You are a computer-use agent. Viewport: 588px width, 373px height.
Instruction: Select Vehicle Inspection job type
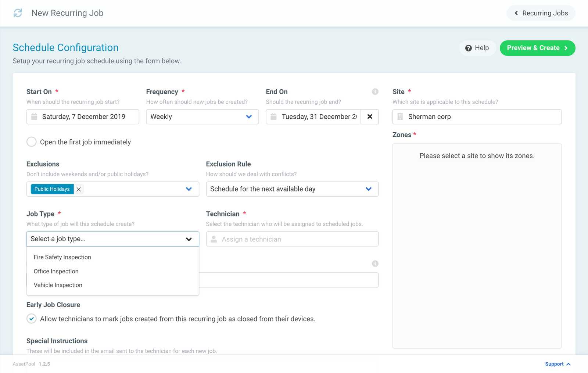click(113, 285)
